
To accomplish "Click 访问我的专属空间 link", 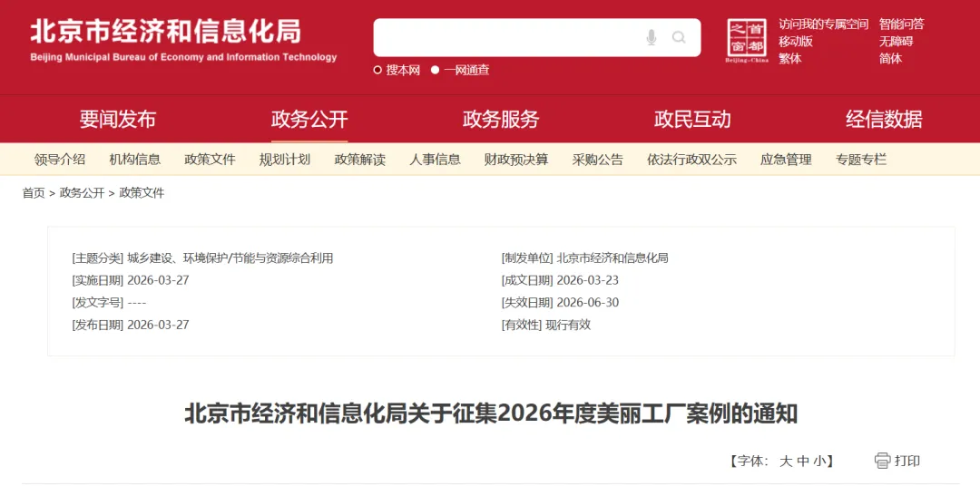I will (824, 24).
